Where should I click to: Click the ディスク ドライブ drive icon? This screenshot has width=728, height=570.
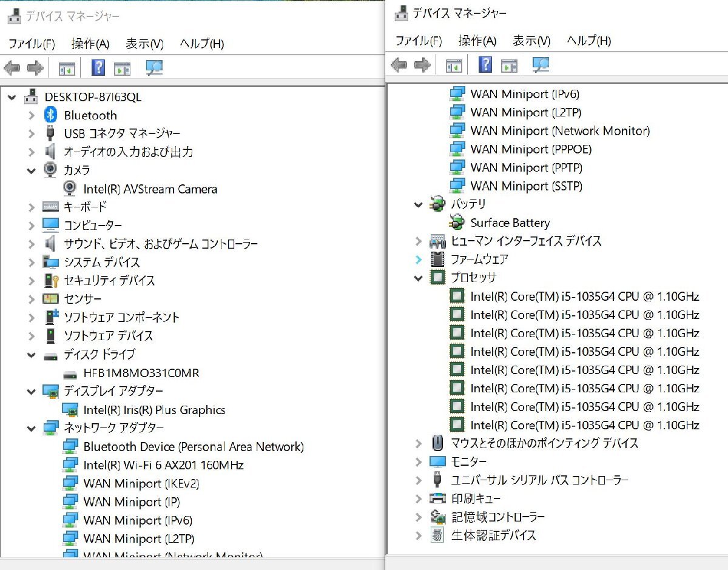[x=51, y=355]
